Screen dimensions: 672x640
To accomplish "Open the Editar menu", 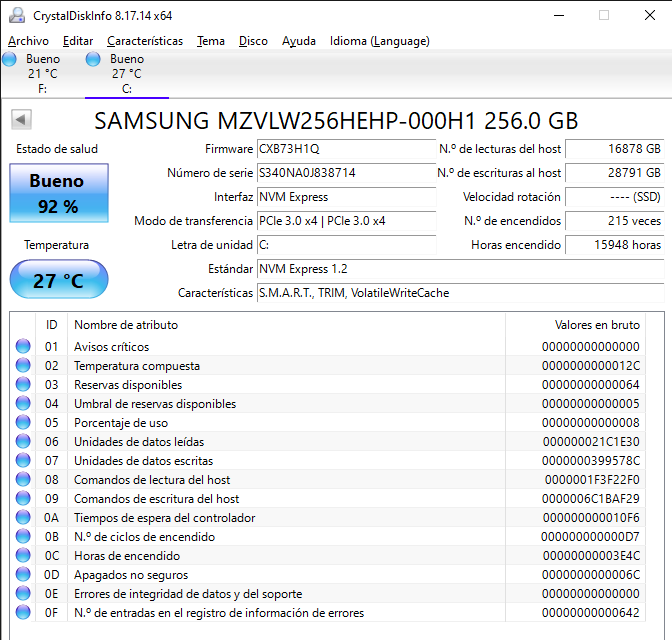I will [78, 41].
